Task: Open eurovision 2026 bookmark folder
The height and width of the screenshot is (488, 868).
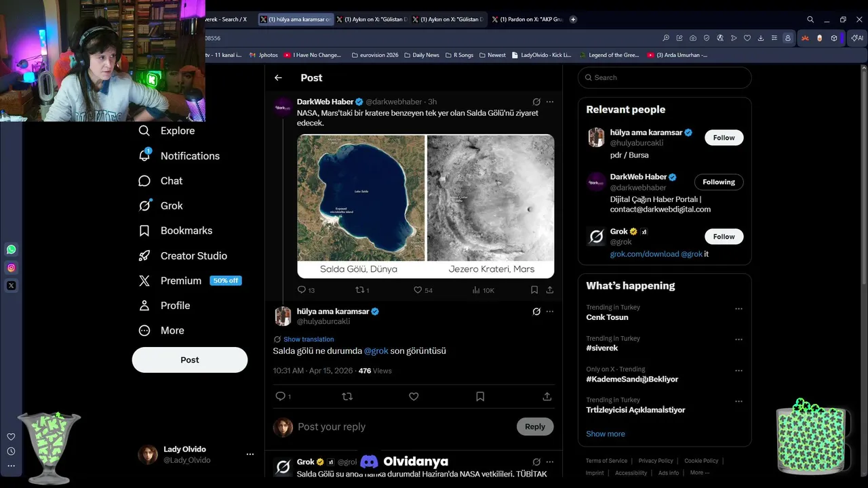Action: tap(374, 55)
